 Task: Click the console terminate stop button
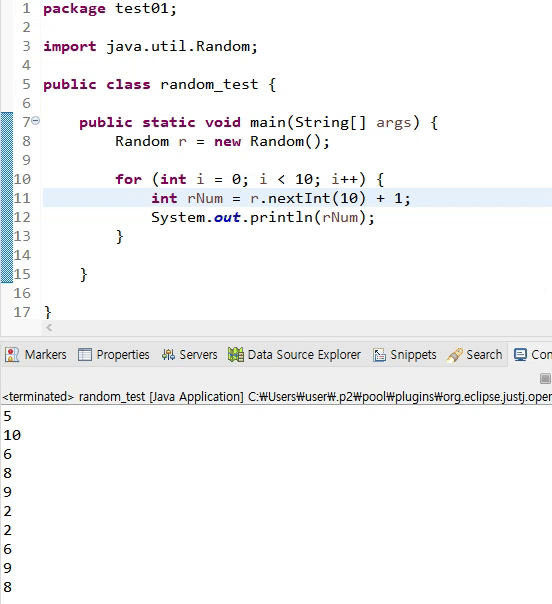coord(545,379)
